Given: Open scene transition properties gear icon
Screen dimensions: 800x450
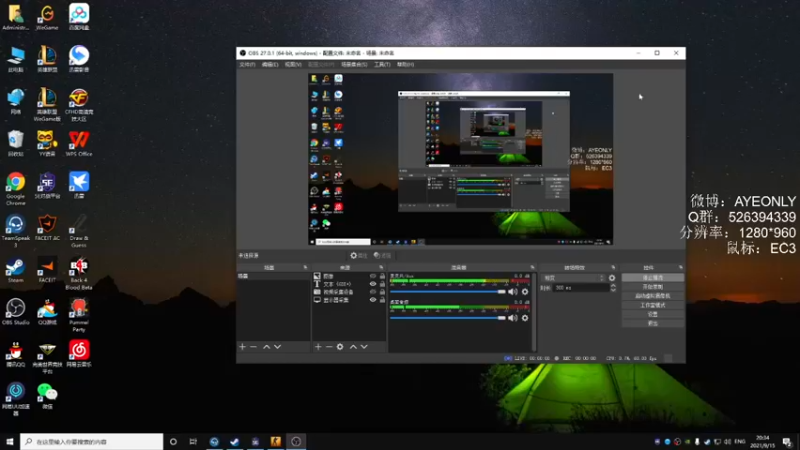Looking at the screenshot, I should (x=612, y=278).
